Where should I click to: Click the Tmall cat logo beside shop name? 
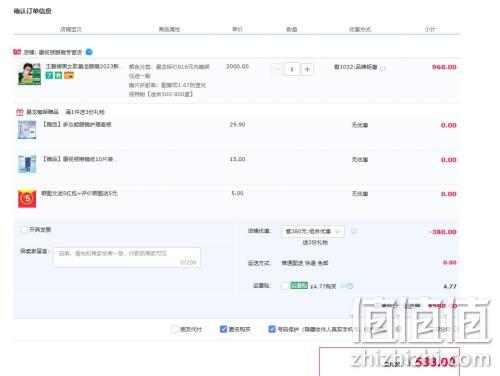(x=17, y=52)
